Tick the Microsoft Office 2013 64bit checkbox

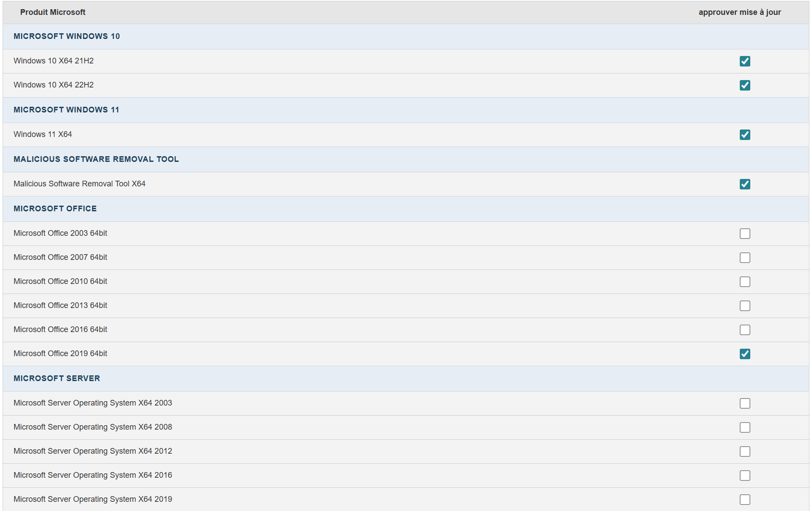(745, 306)
